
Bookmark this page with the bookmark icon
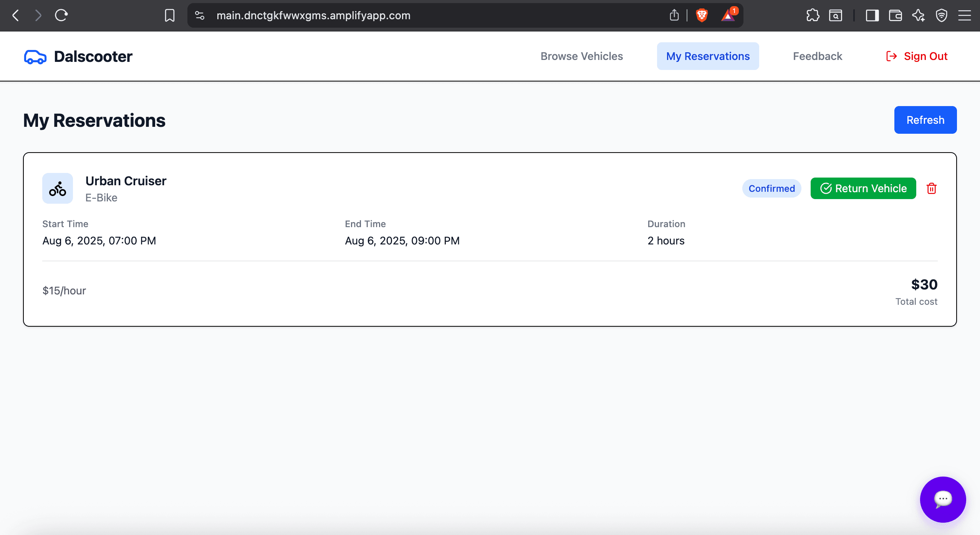pyautogui.click(x=169, y=15)
